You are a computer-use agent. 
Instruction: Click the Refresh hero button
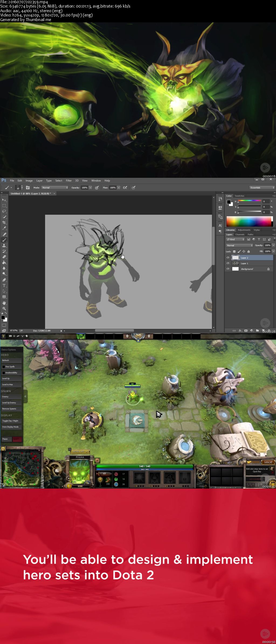11,360
